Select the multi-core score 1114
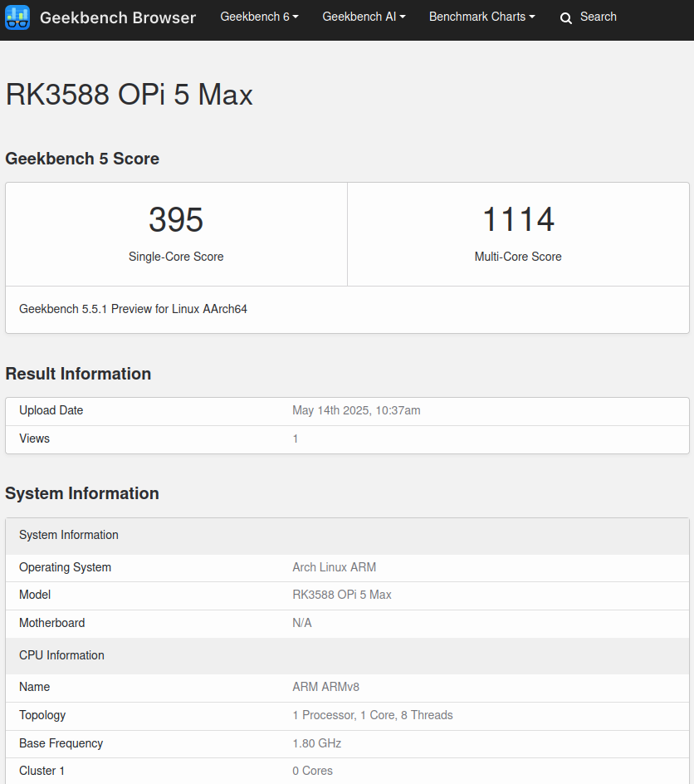The height and width of the screenshot is (784, 694). (x=518, y=219)
